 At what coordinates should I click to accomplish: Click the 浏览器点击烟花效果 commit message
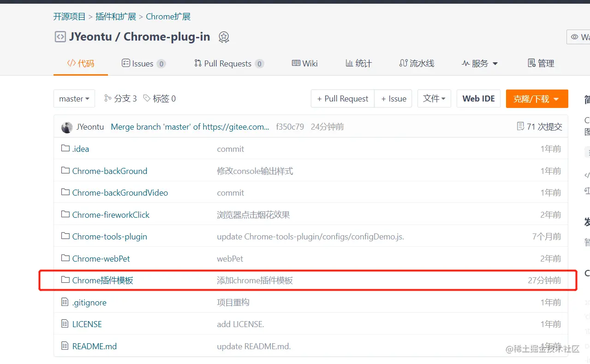coord(253,215)
